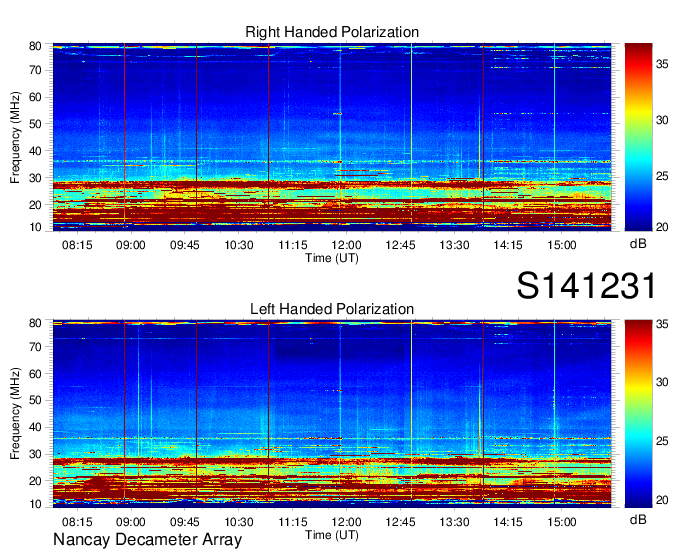Image resolution: width=680 pixels, height=552 pixels.
Task: Click the 80 MHz tick on the top plot
Action: pyautogui.click(x=35, y=46)
